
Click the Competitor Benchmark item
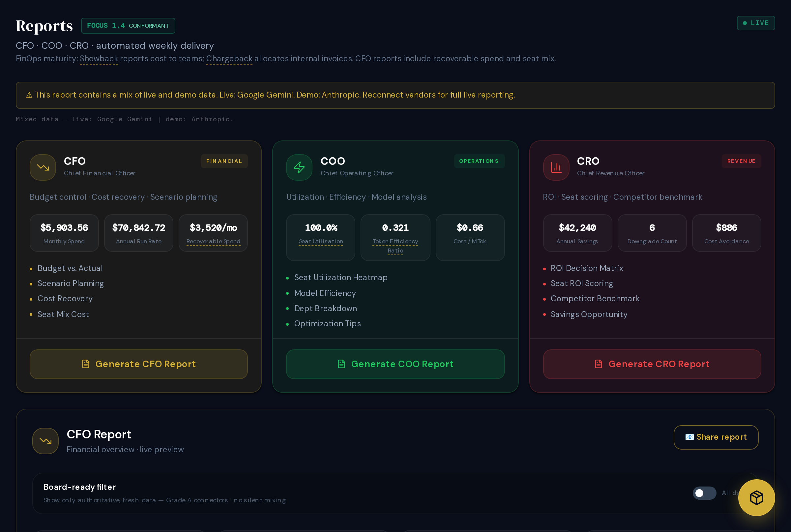[595, 299]
